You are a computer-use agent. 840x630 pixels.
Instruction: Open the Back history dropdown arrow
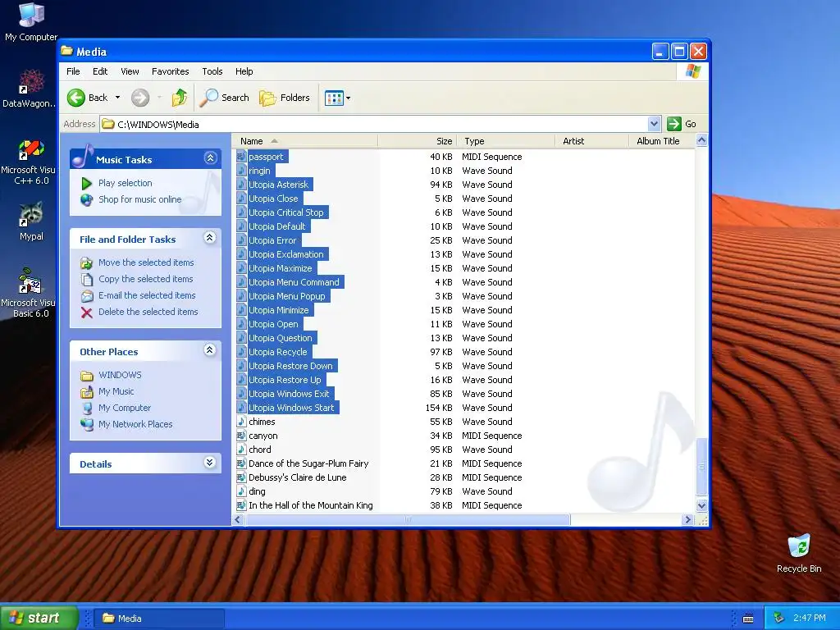coord(117,98)
